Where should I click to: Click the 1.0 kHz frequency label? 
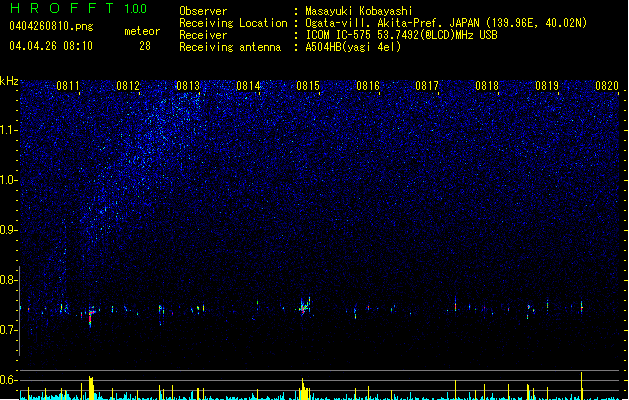9,180
